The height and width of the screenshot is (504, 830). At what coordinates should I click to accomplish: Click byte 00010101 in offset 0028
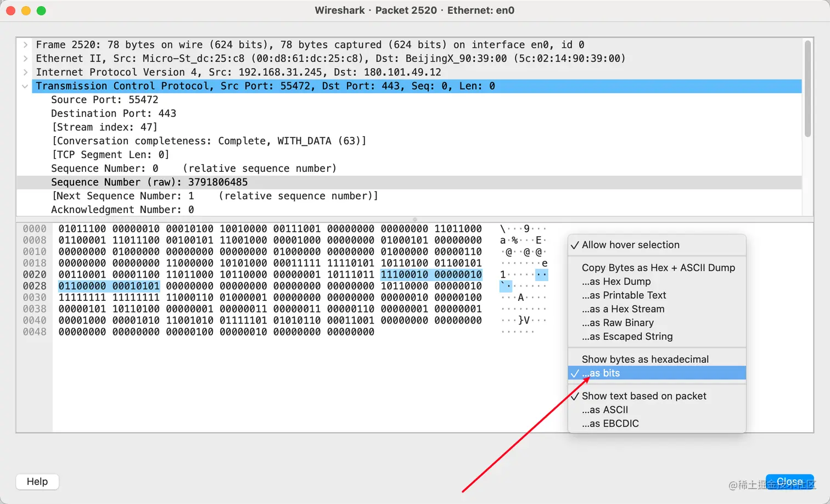pos(136,286)
